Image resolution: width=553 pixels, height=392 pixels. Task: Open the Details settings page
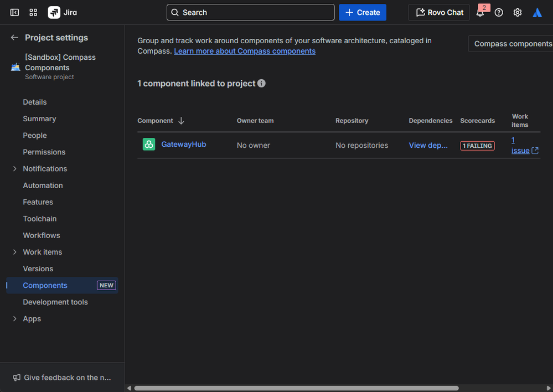tap(34, 102)
